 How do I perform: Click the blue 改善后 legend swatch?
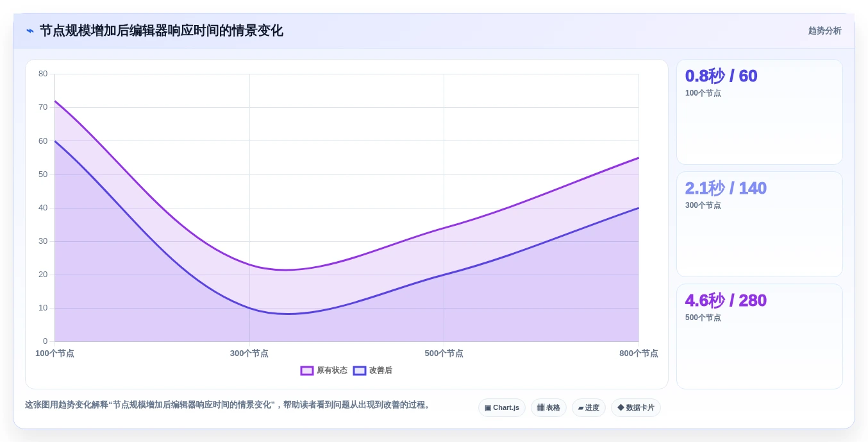[x=360, y=371]
